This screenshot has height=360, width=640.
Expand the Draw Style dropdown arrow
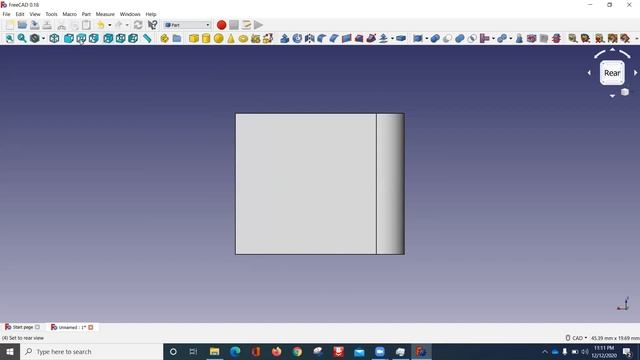click(43, 39)
